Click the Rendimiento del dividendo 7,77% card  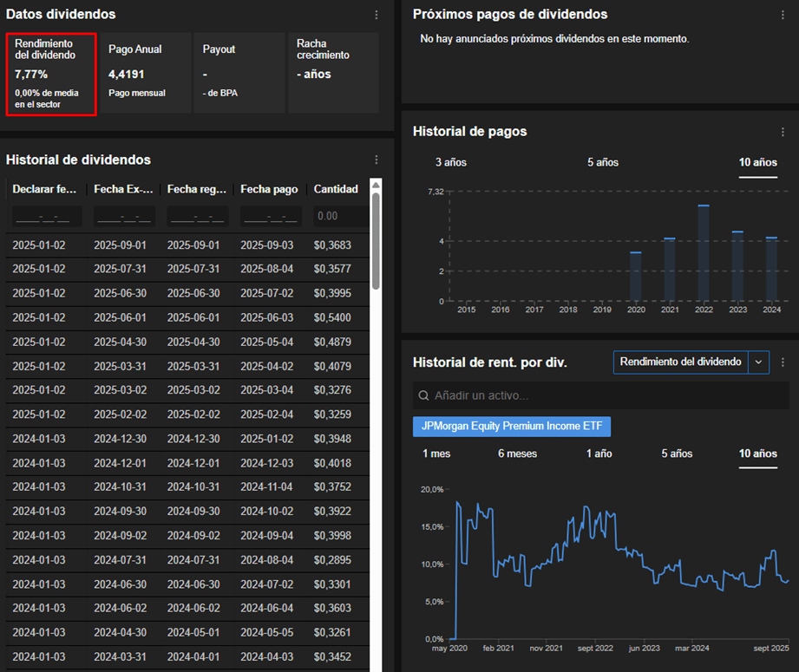50,74
